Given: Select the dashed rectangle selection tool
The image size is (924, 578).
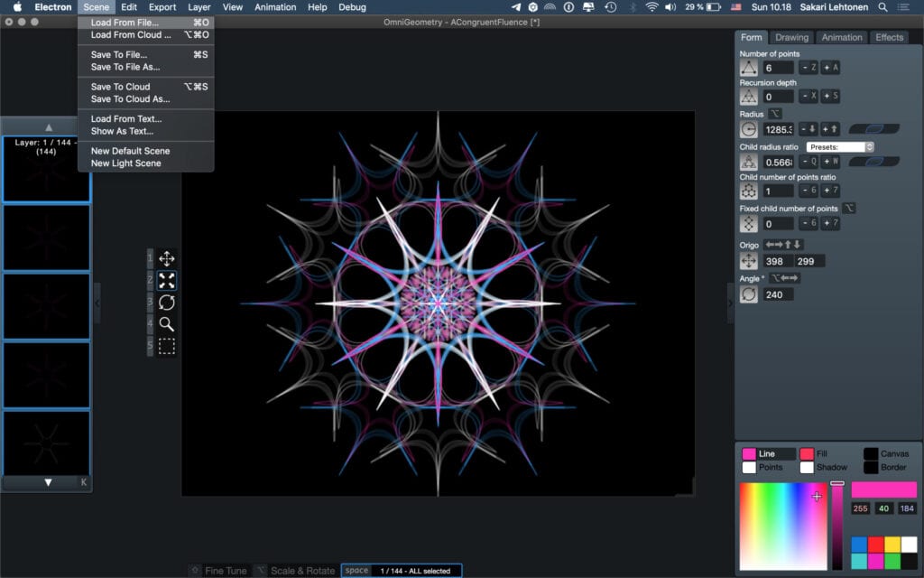Looking at the screenshot, I should pyautogui.click(x=167, y=346).
